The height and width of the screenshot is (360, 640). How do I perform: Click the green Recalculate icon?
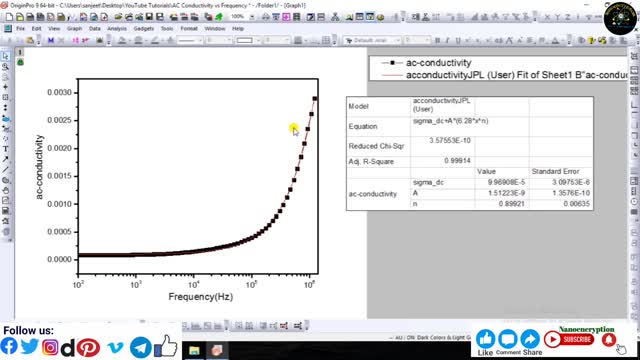(219, 17)
